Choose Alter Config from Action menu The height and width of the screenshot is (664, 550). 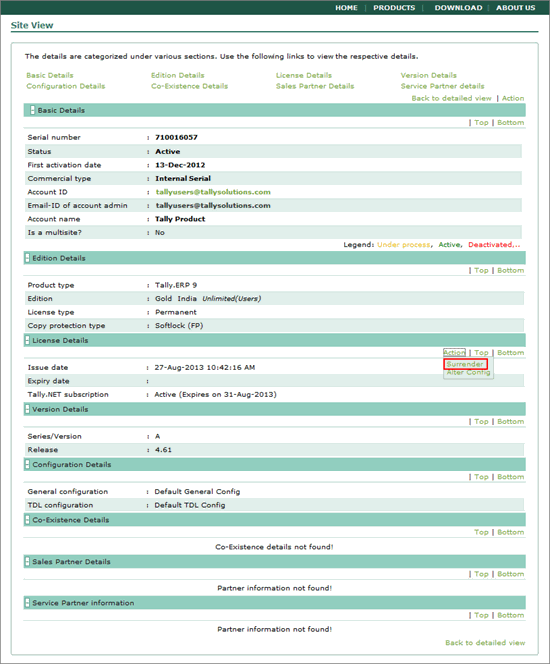pos(468,373)
